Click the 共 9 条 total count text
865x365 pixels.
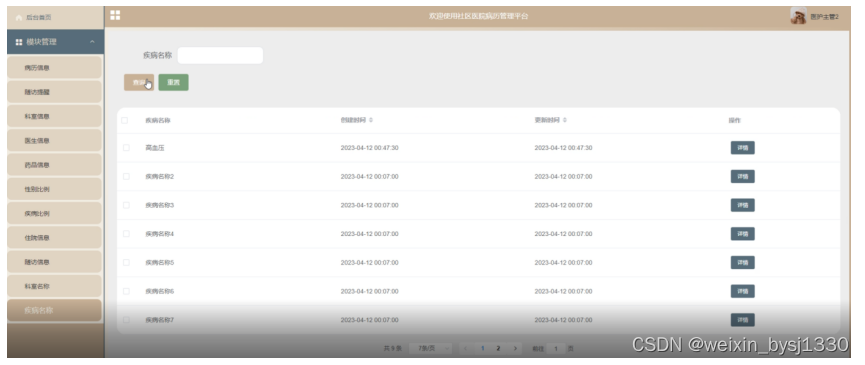click(x=393, y=348)
